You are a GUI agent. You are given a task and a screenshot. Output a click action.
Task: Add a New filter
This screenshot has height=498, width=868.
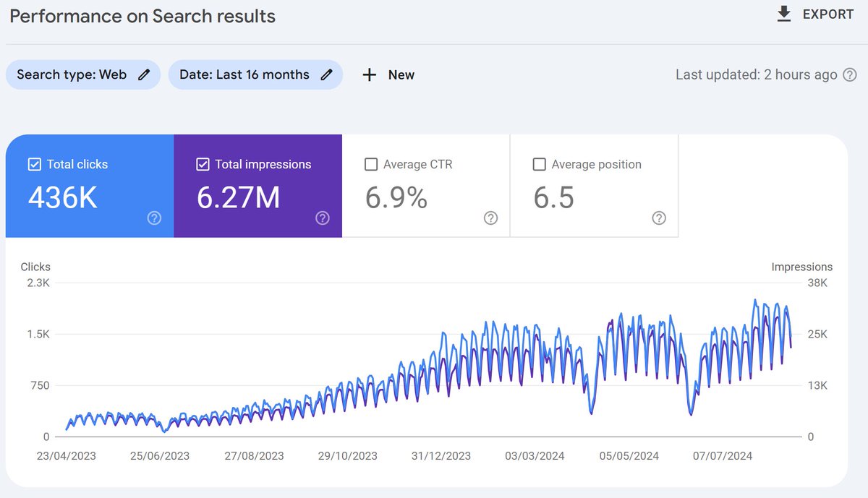(388, 74)
